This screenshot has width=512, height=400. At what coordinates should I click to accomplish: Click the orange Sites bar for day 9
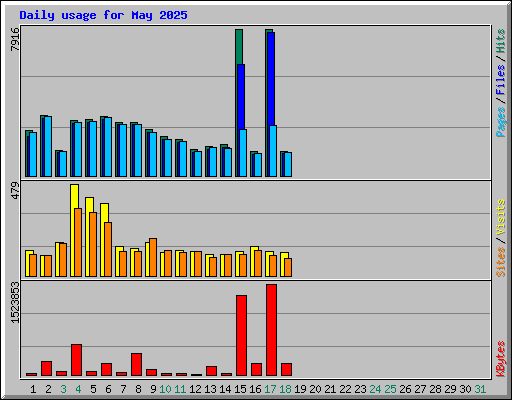(153, 257)
